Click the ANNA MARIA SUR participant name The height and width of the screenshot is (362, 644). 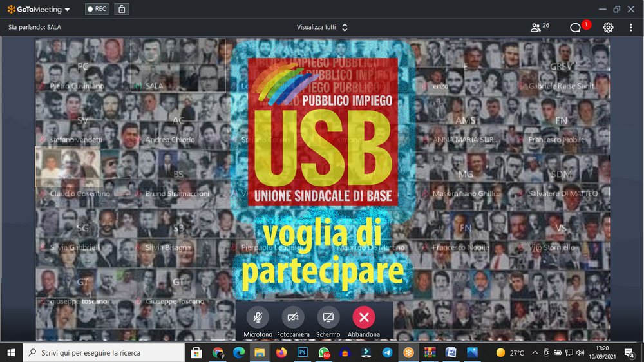click(x=466, y=140)
